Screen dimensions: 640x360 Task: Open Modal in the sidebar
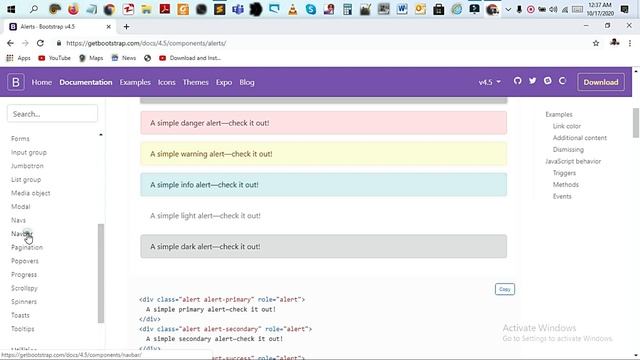pyautogui.click(x=20, y=207)
